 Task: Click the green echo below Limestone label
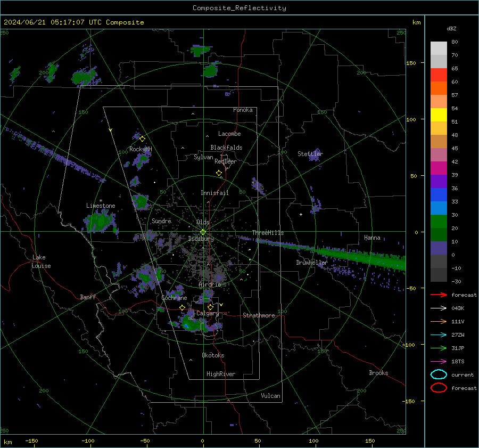(100, 222)
